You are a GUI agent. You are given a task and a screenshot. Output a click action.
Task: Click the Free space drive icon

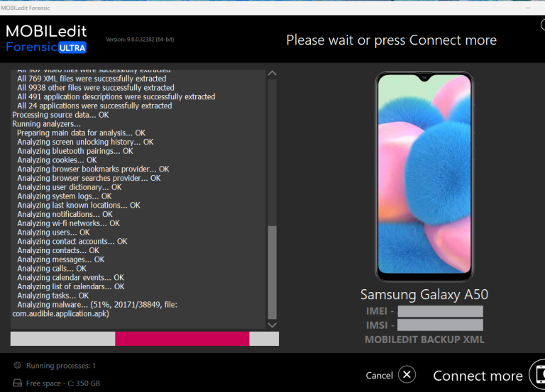(x=17, y=383)
